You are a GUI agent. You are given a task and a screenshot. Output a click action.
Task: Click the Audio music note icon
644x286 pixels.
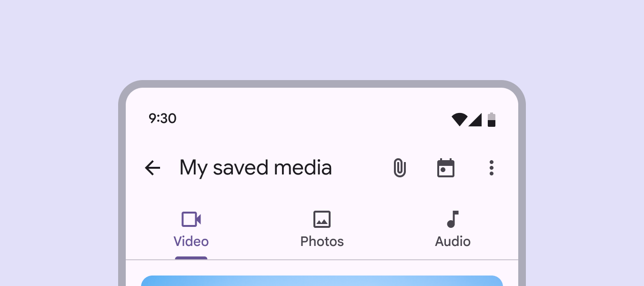click(453, 219)
